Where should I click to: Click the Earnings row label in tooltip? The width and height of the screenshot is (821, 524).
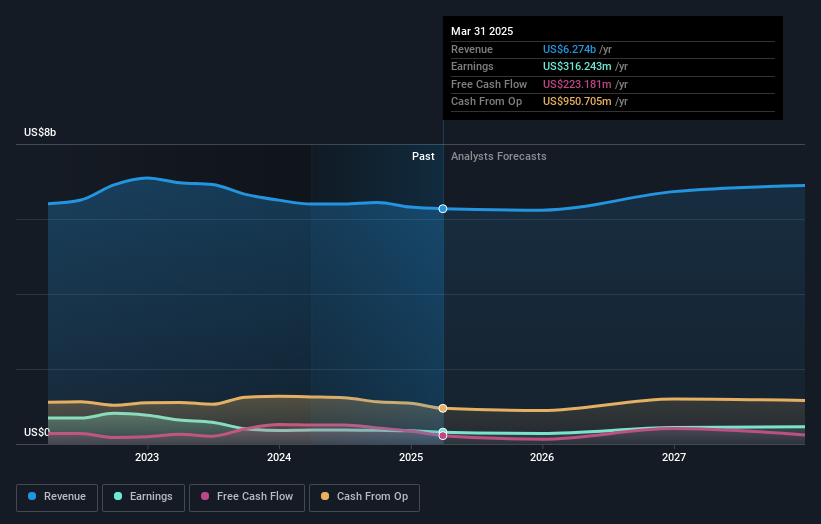(x=472, y=66)
